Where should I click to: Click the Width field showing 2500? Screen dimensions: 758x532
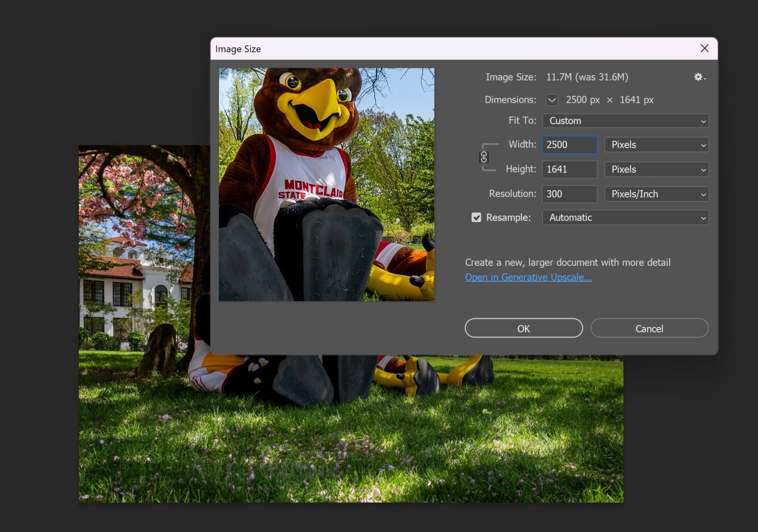(569, 145)
